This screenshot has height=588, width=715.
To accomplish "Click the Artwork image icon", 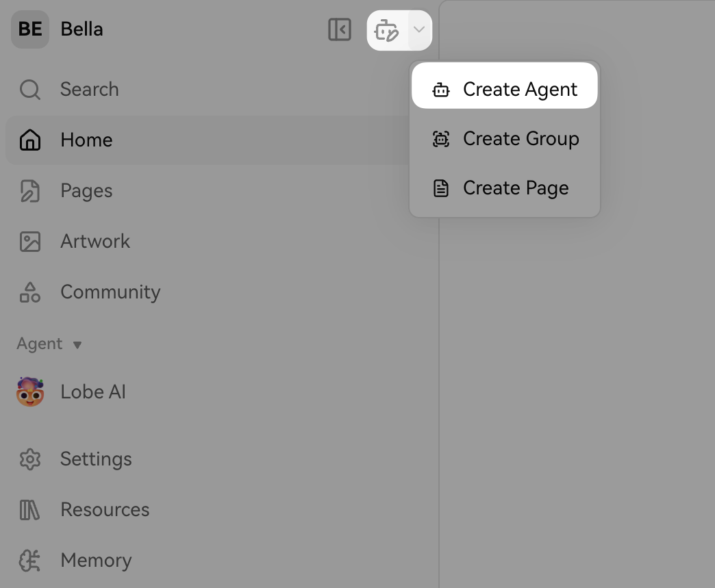I will click(30, 241).
